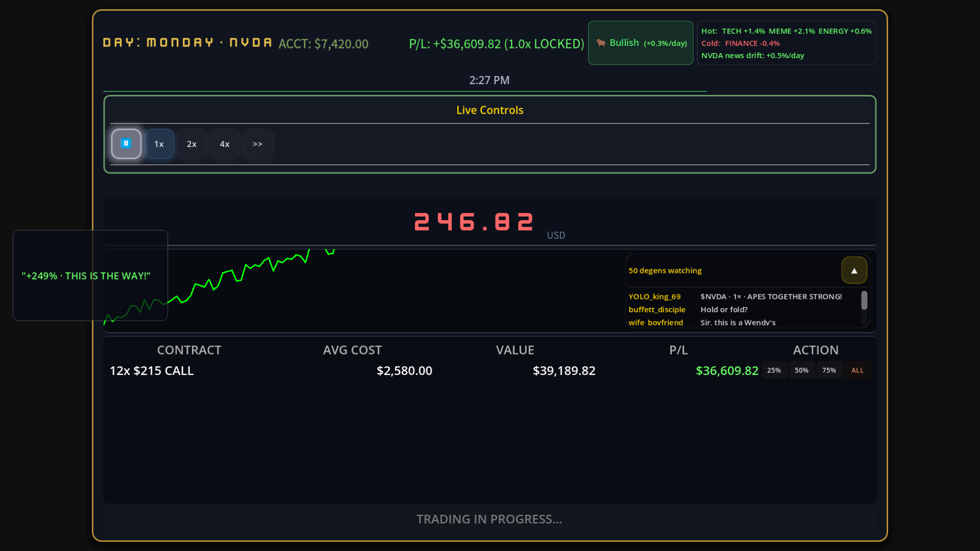The image size is (980, 551).
Task: Click the bull icon in the sentiment badge
Action: coord(601,43)
